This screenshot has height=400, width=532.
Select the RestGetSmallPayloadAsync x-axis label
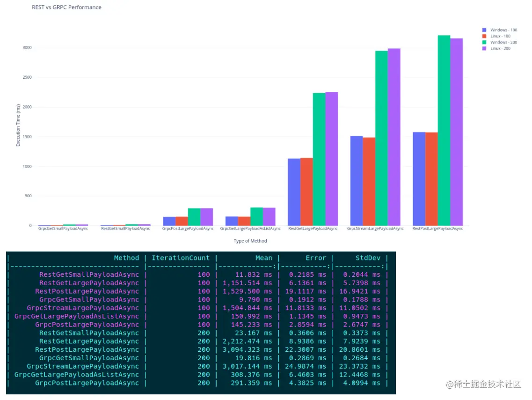point(125,229)
